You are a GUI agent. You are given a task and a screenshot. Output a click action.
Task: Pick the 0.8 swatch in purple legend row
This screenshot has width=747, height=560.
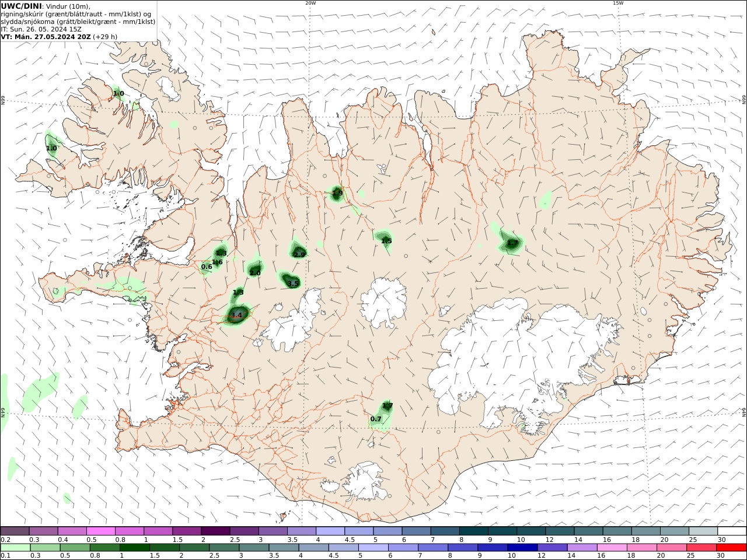coord(129,531)
